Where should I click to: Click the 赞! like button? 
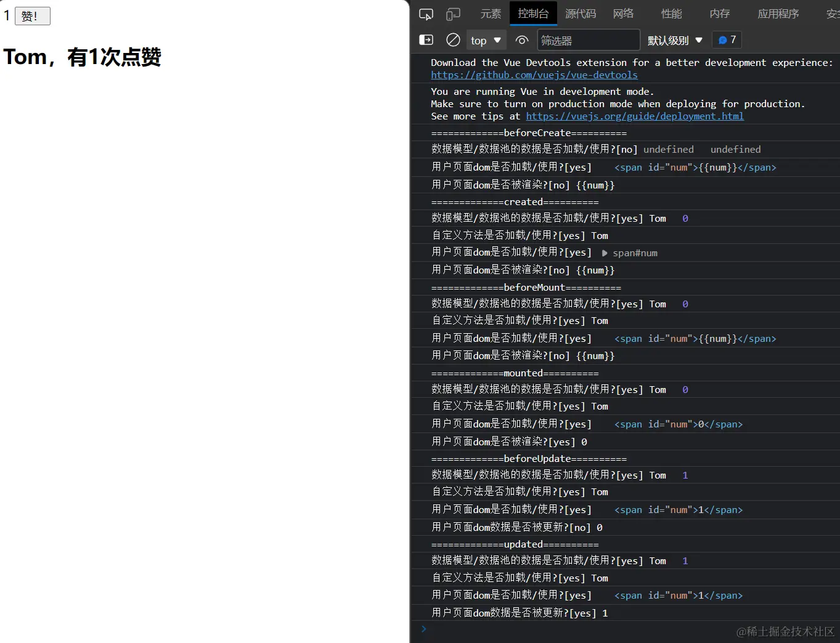[x=32, y=16]
